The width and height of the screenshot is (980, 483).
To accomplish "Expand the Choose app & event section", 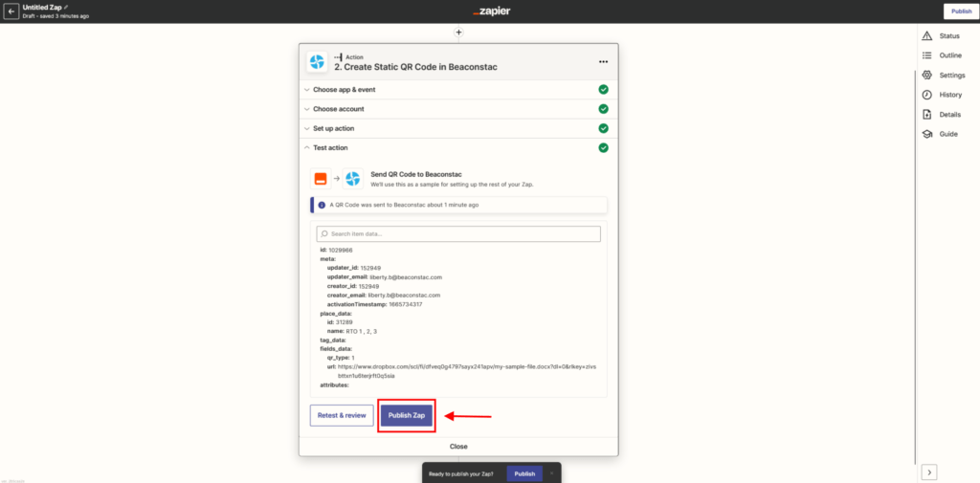I will 458,89.
